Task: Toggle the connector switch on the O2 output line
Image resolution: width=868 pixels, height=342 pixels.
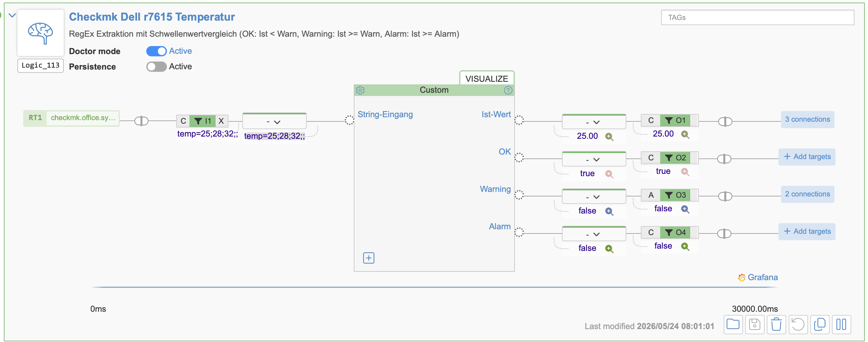Action: click(x=724, y=159)
